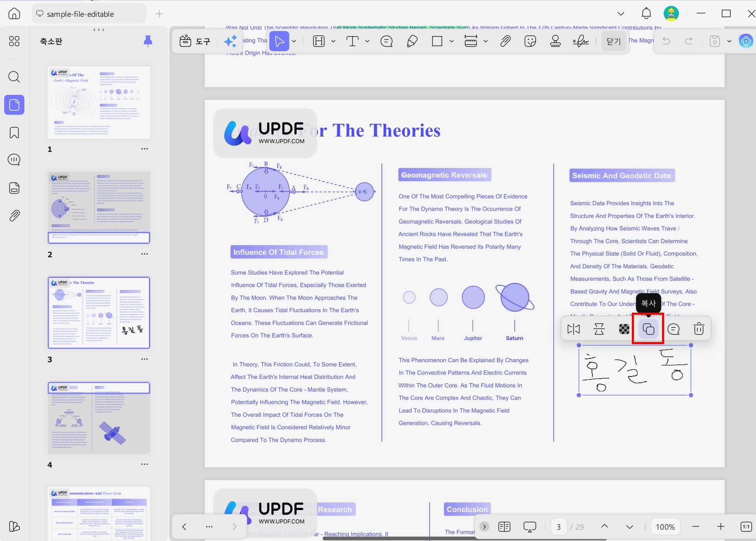Go to the UPDF home screen icon

(x=14, y=14)
